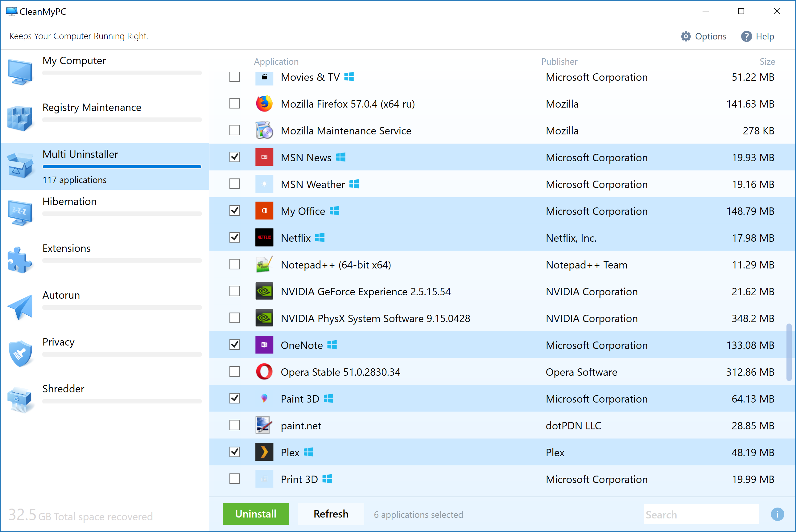Uncheck the Plex checkbox

click(235, 452)
